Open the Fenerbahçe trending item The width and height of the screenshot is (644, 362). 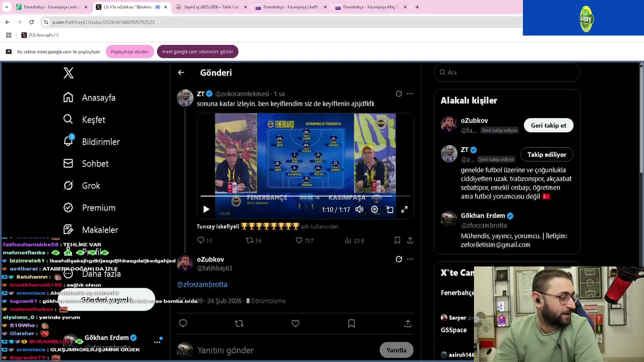click(x=457, y=293)
